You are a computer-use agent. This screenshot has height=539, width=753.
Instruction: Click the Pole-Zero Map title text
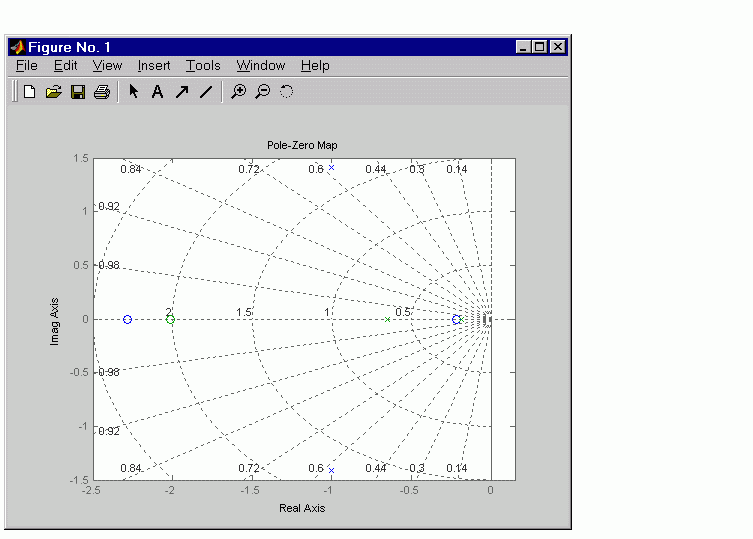302,145
